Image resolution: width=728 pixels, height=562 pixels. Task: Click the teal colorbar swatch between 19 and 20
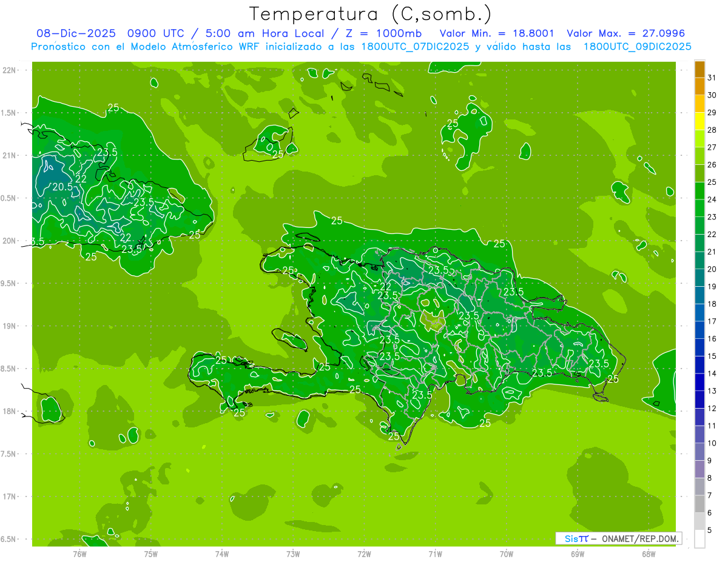click(699, 278)
